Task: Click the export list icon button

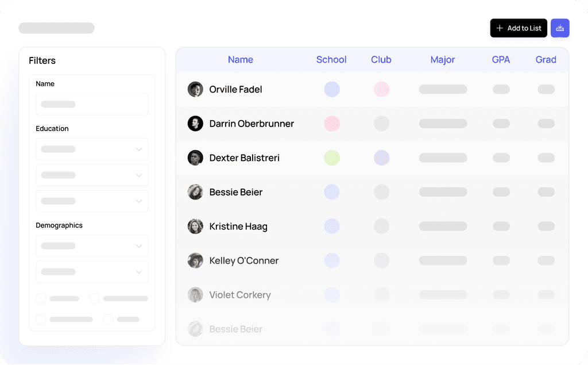Action: tap(560, 28)
